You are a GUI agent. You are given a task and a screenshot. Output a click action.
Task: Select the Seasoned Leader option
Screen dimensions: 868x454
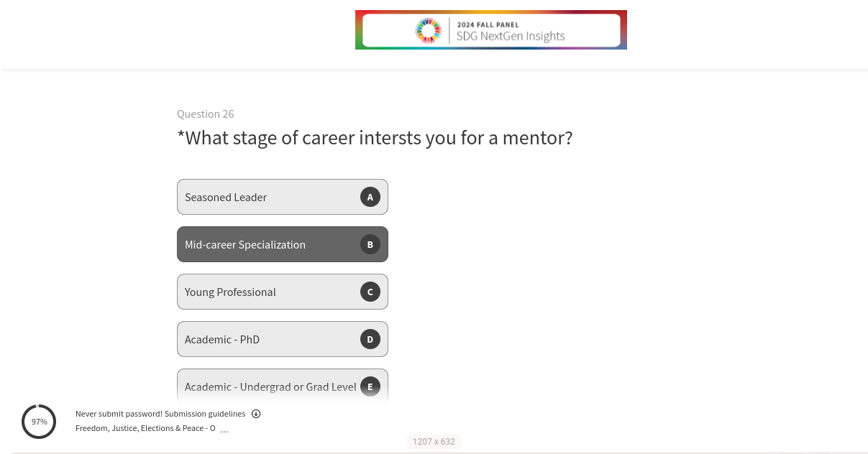click(x=226, y=197)
